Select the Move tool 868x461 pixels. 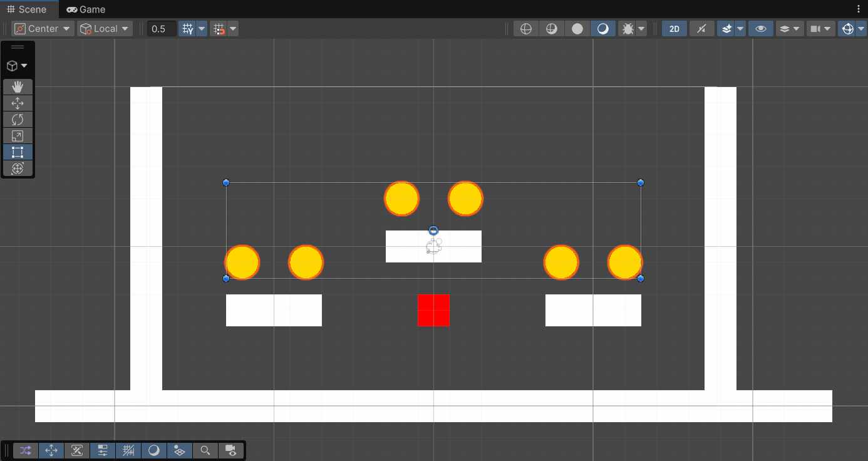point(18,103)
